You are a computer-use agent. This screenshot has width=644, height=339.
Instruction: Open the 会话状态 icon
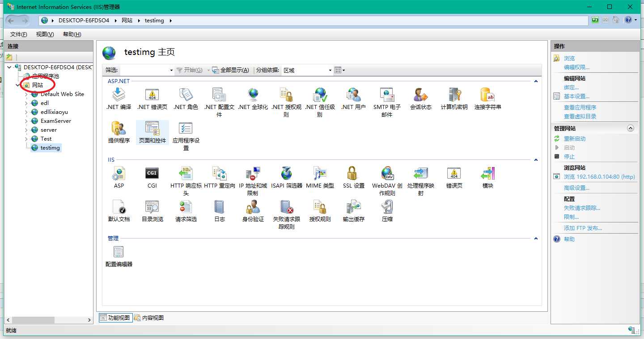coord(420,99)
